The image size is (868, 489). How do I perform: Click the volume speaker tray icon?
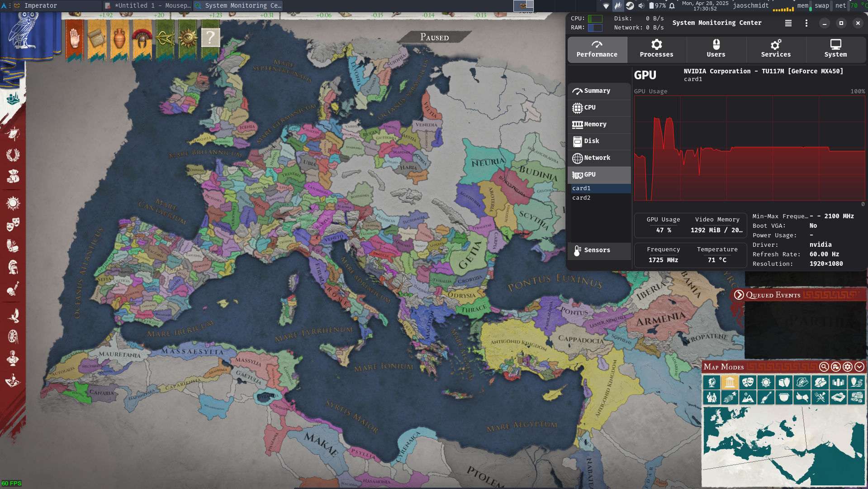point(641,5)
